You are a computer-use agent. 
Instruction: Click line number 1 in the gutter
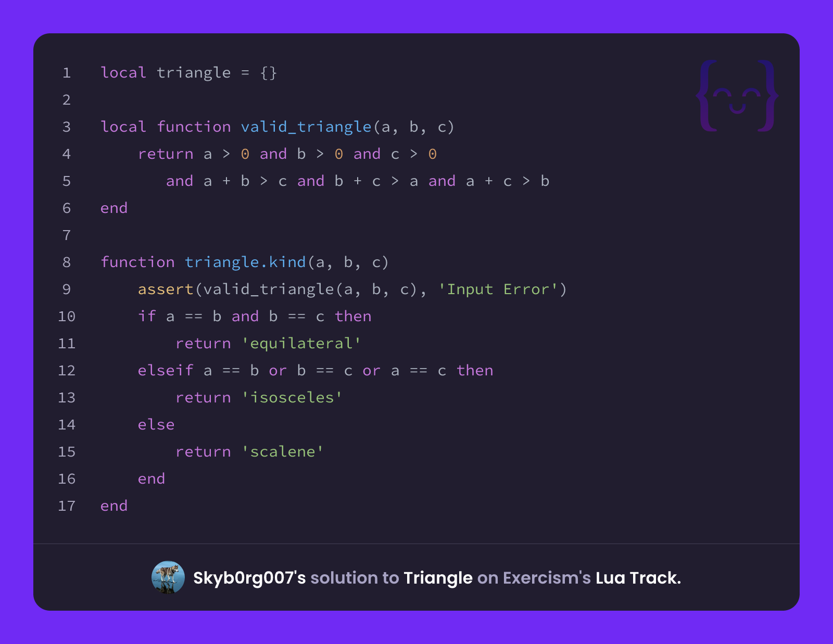(67, 73)
